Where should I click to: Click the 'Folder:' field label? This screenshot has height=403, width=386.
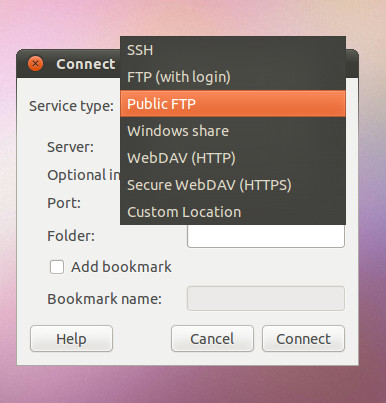click(71, 236)
